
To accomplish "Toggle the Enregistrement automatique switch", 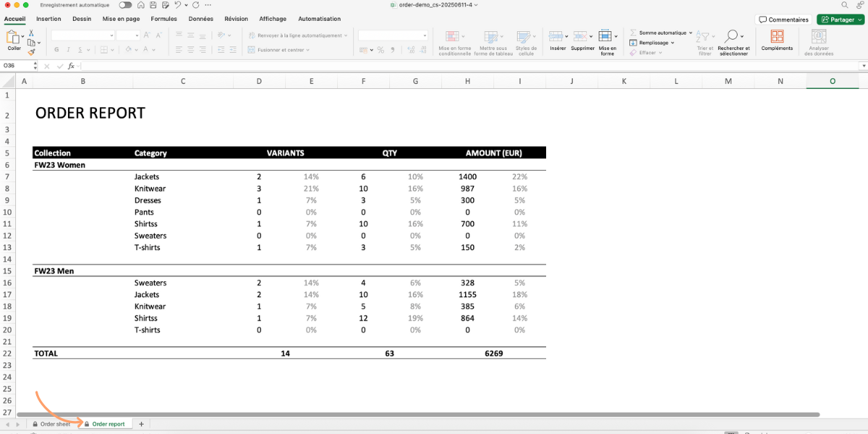I will coord(125,4).
